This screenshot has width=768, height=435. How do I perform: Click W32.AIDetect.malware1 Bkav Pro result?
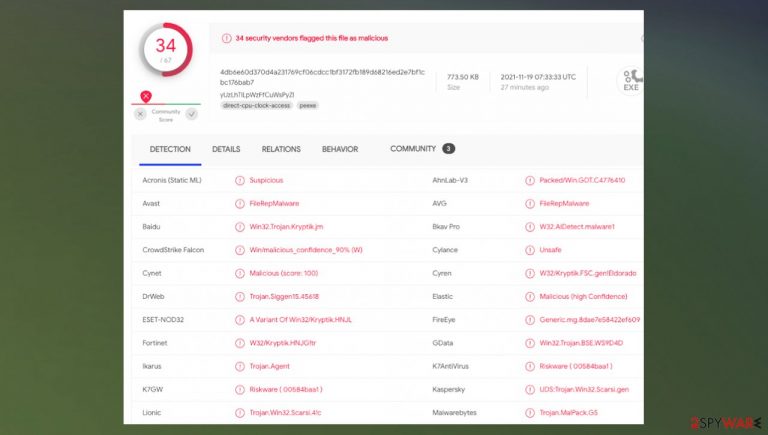tap(577, 227)
